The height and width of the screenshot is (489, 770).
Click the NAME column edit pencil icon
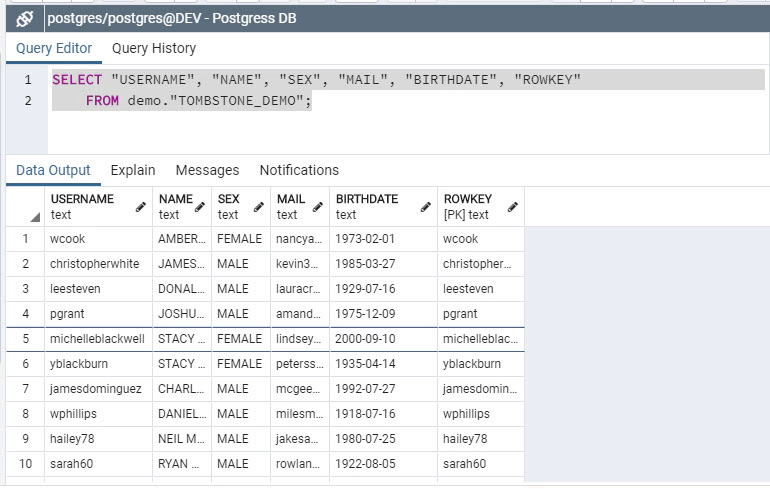pos(199,207)
